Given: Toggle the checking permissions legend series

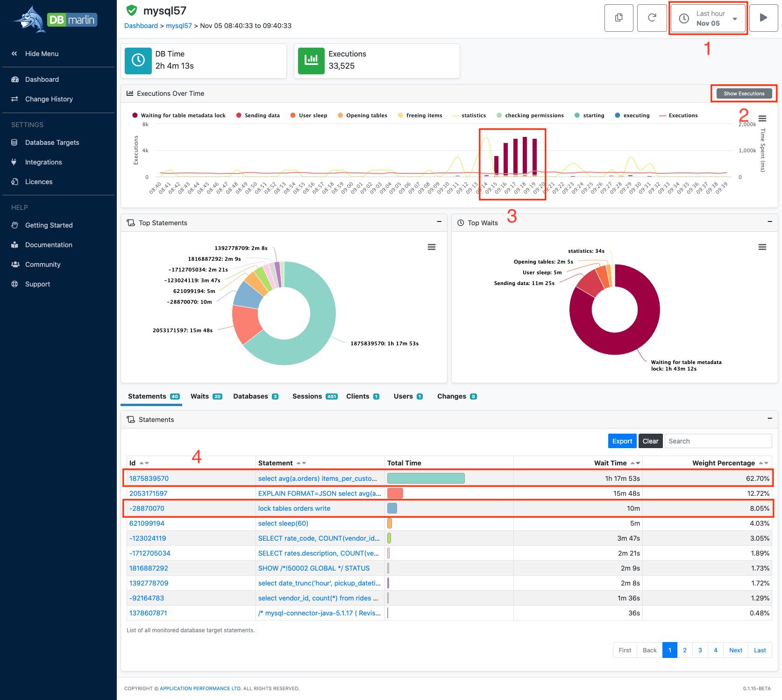Looking at the screenshot, I should coord(530,115).
